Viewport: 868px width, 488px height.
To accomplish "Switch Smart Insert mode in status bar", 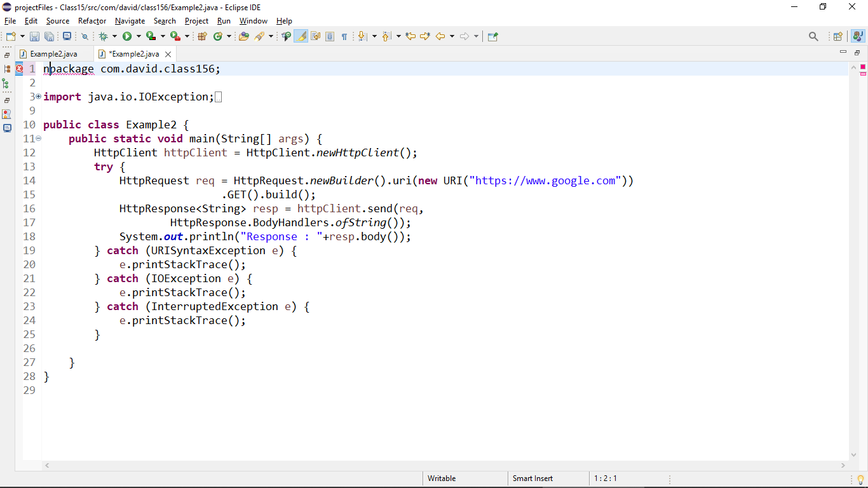I will point(532,478).
